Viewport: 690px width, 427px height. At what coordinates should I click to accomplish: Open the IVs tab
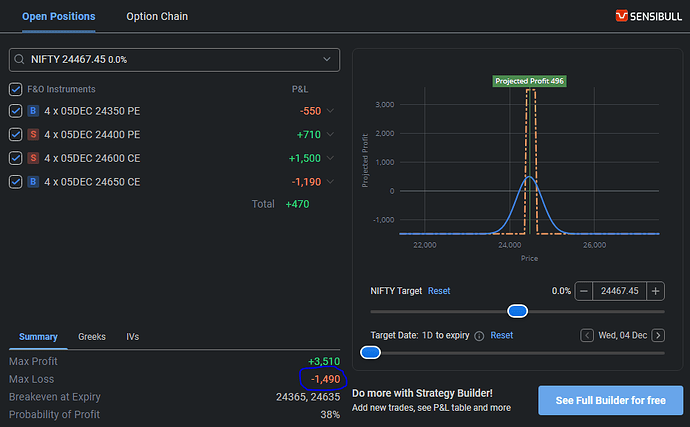coord(132,337)
